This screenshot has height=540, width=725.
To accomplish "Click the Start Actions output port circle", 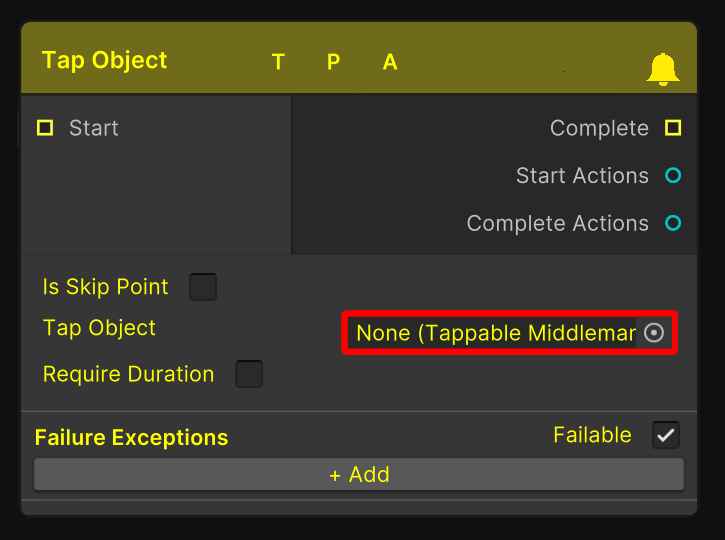I will [673, 176].
